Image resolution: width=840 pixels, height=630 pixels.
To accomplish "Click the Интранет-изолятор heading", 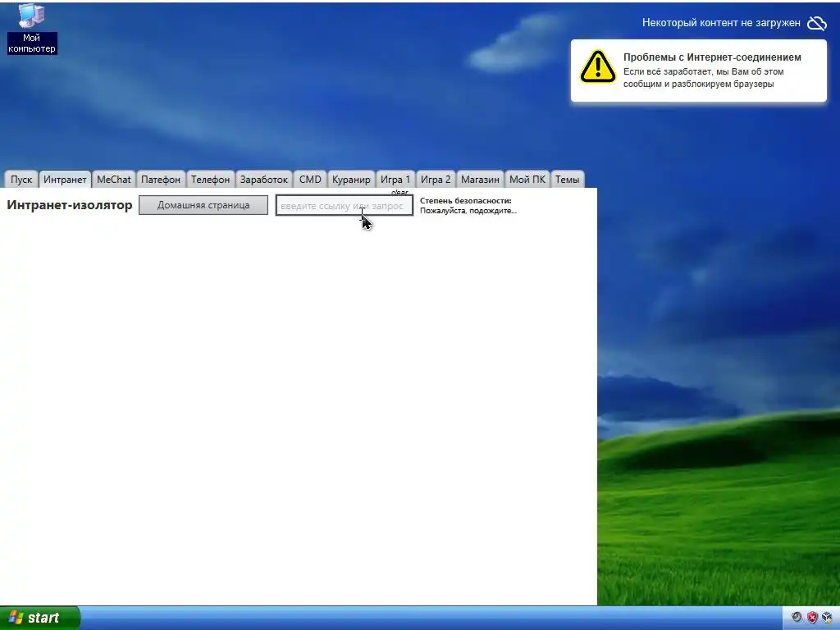I will [70, 205].
